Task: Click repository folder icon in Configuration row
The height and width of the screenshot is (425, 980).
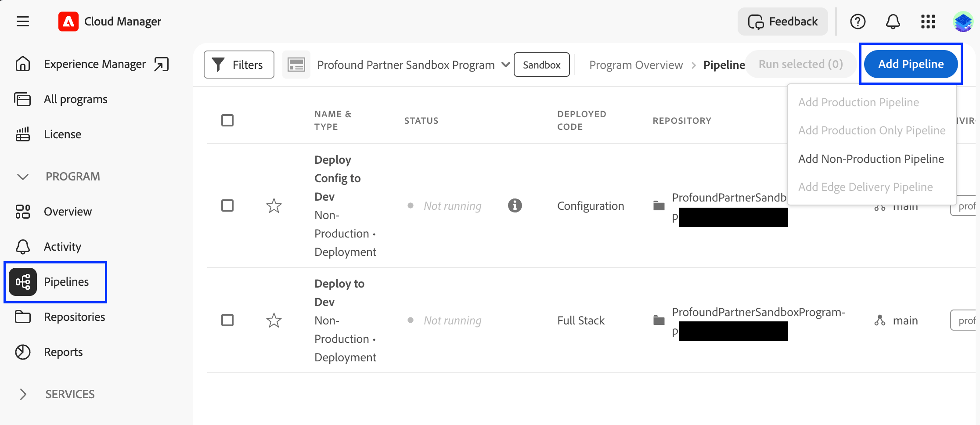Action: (659, 205)
